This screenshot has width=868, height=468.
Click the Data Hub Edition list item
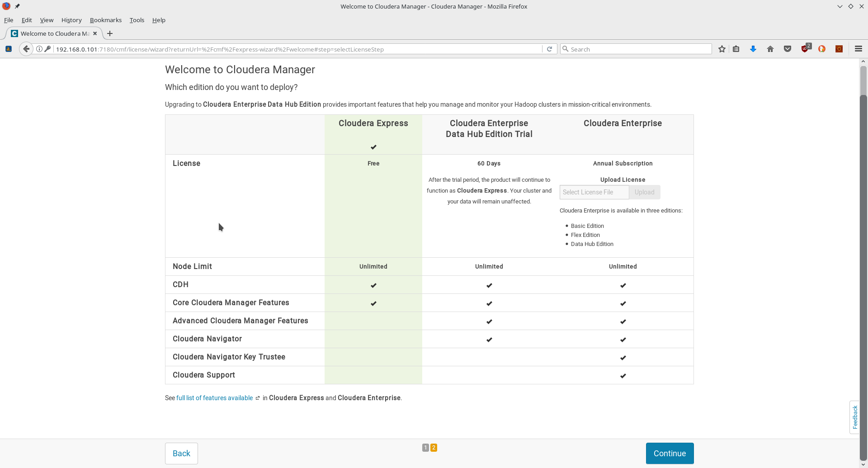(x=592, y=244)
